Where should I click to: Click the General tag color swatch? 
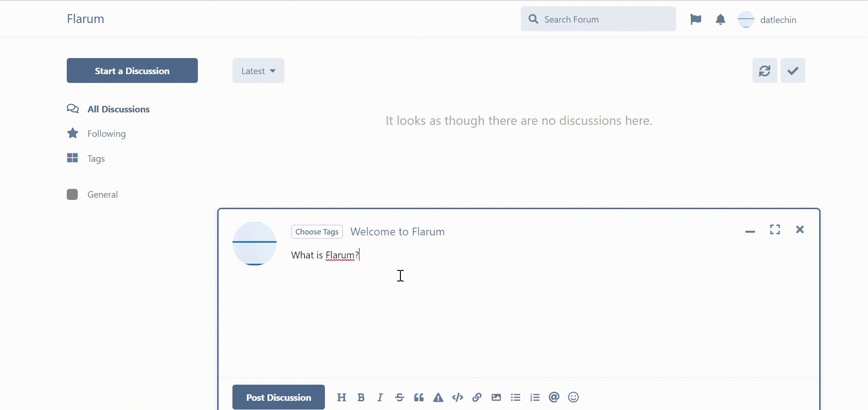[72, 194]
